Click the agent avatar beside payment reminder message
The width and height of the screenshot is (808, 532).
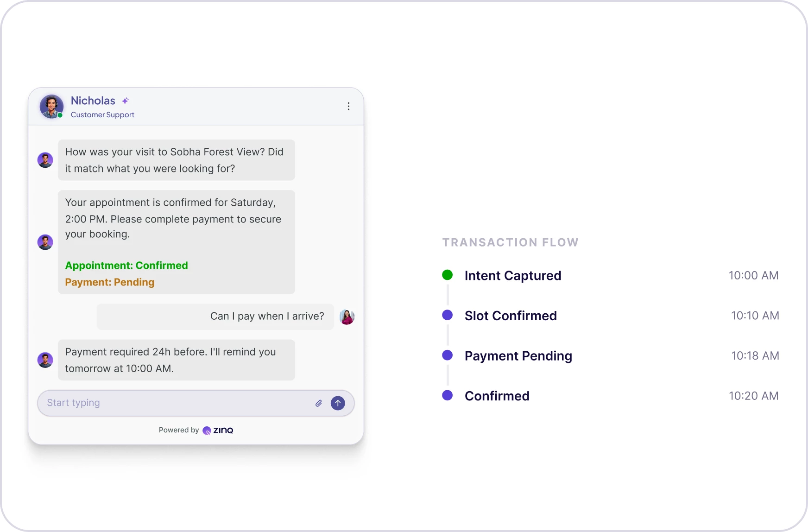pos(45,360)
